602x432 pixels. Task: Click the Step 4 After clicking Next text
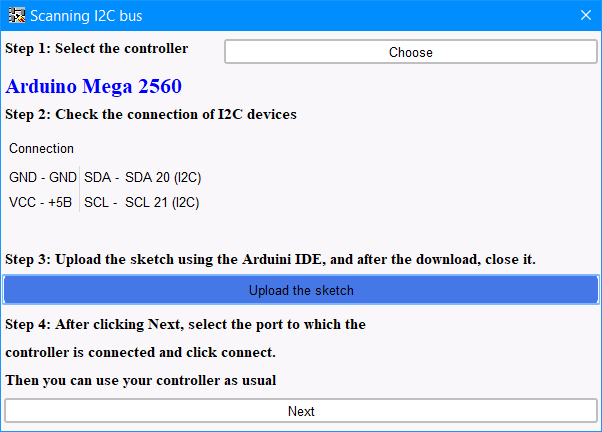185,324
